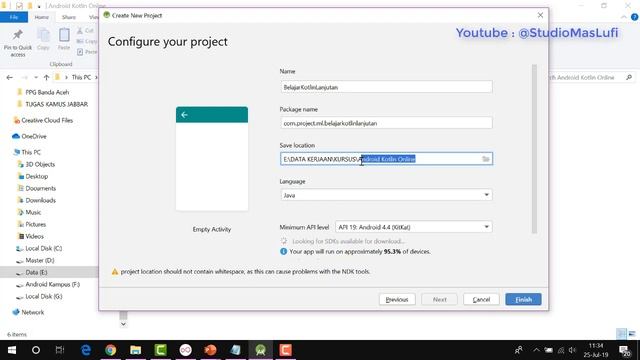Click Explorer back navigation arrow
The height and width of the screenshot is (360, 640).
10,77
